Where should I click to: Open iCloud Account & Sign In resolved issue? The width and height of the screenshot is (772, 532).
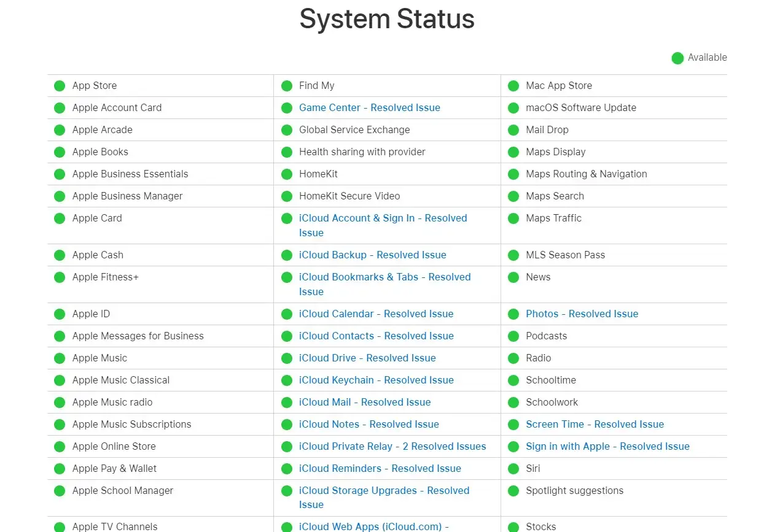click(383, 225)
